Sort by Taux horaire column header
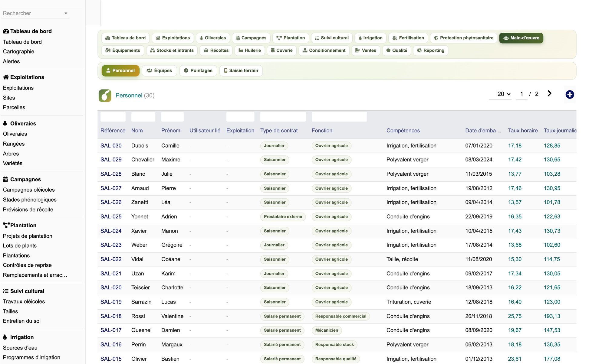Image resolution: width=589 pixels, height=364 pixels. click(523, 131)
